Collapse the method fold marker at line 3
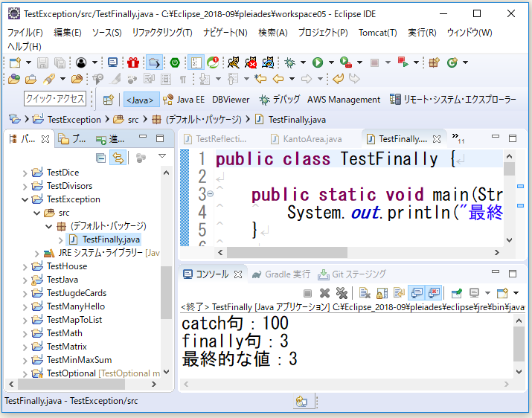 pyautogui.click(x=211, y=194)
